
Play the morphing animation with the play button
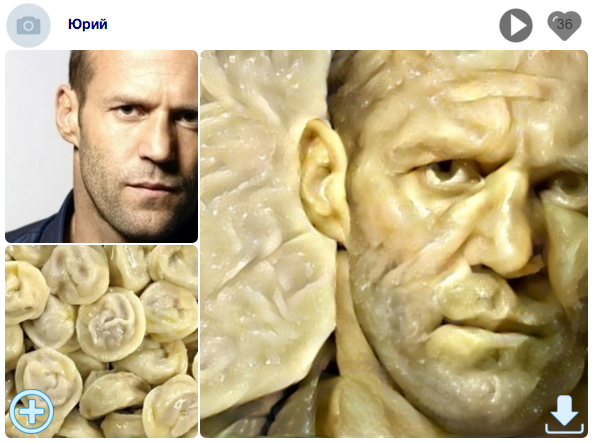point(516,25)
